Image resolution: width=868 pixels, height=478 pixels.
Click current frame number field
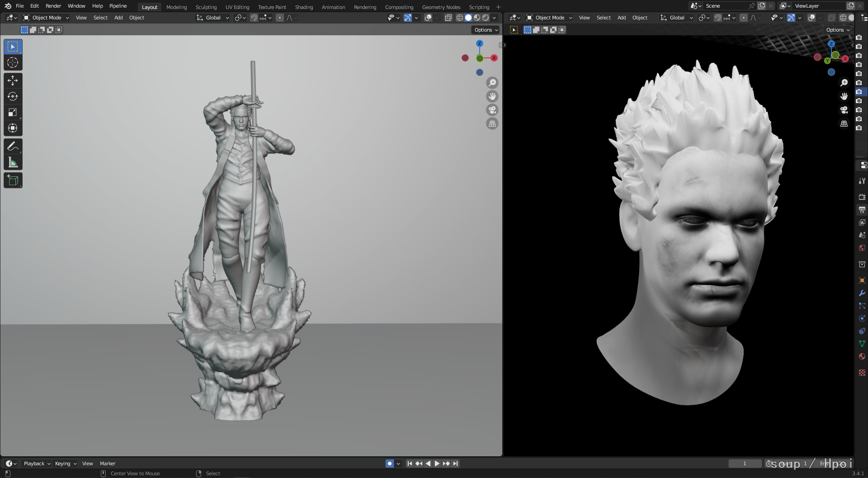pos(745,464)
